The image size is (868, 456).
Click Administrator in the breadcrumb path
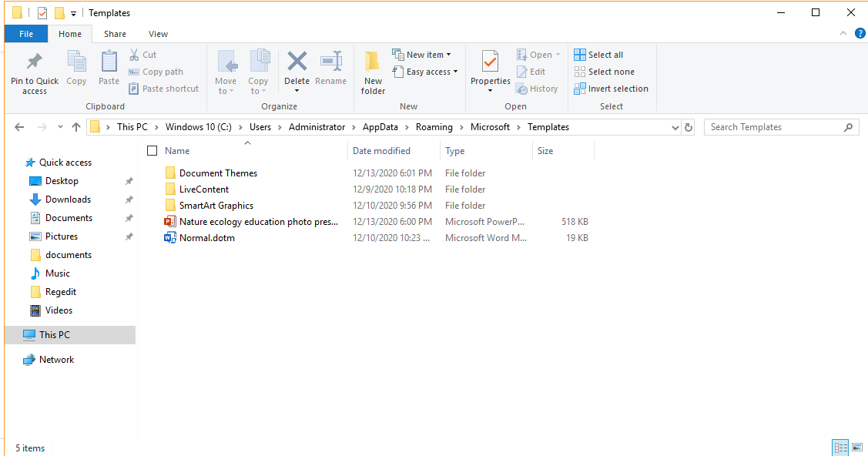coord(317,127)
